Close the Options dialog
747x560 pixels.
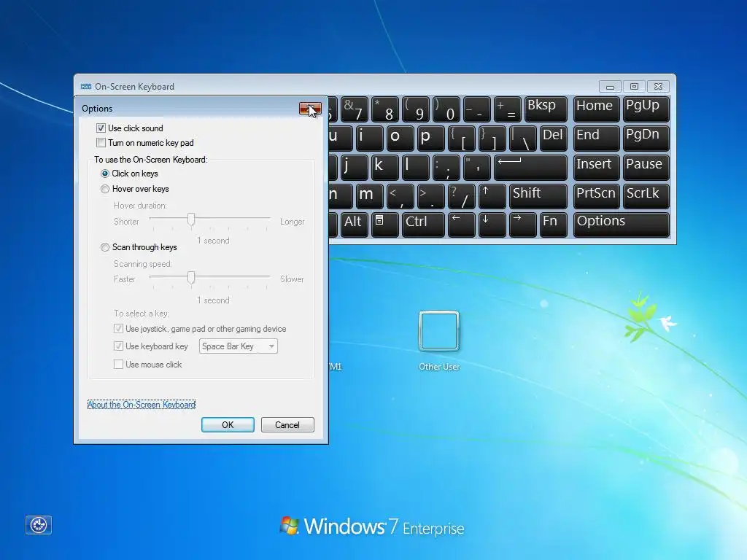click(x=310, y=109)
